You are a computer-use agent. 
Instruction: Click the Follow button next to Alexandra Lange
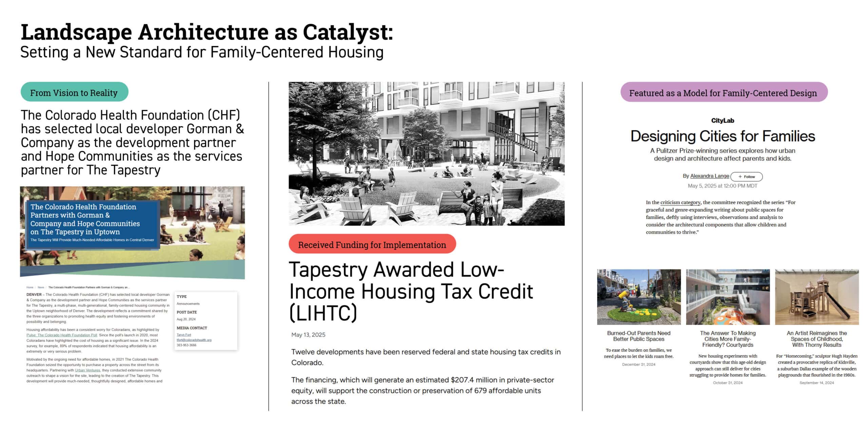[x=746, y=176]
